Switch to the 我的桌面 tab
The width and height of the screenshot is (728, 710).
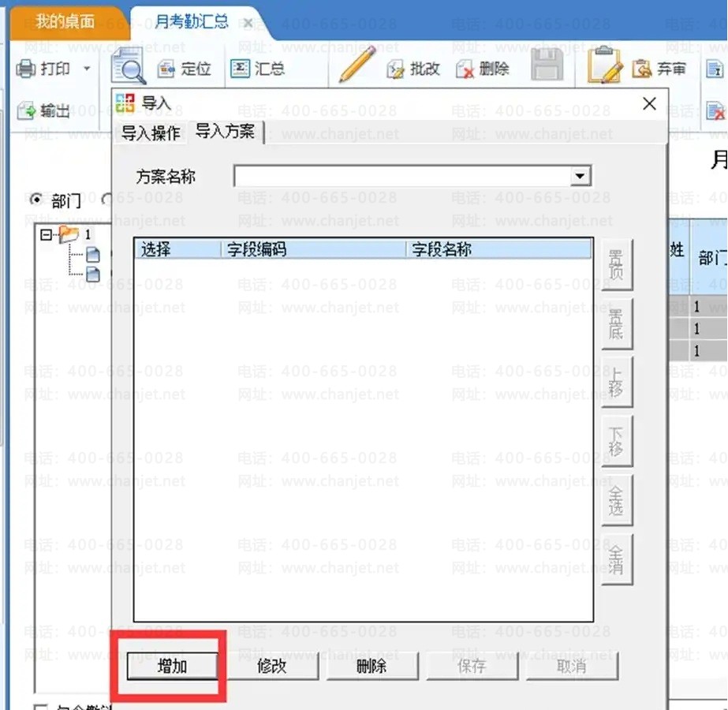(65, 21)
